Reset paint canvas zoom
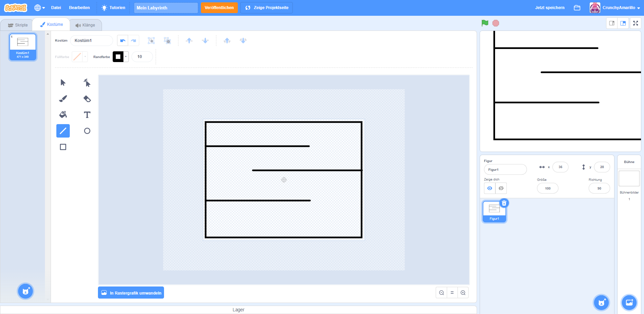This screenshot has height=314, width=644. tap(452, 293)
